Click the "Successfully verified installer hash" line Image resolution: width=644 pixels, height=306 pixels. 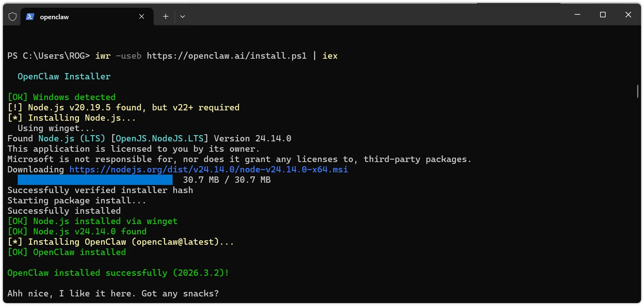coord(100,190)
